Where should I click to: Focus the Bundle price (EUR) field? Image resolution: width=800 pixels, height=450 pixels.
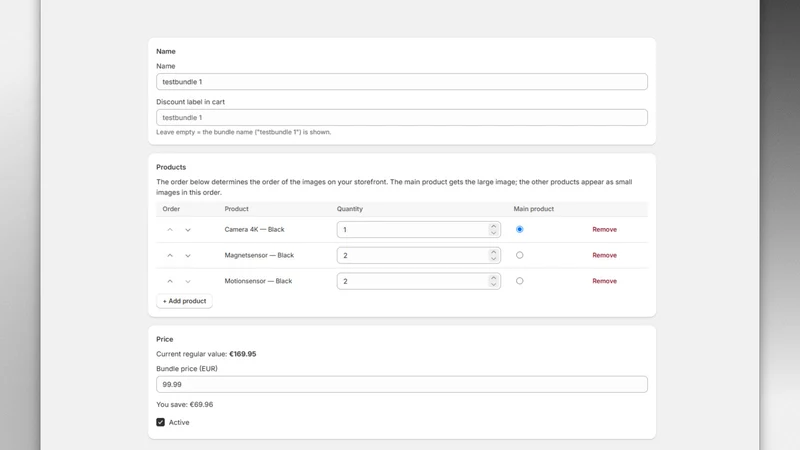(402, 384)
